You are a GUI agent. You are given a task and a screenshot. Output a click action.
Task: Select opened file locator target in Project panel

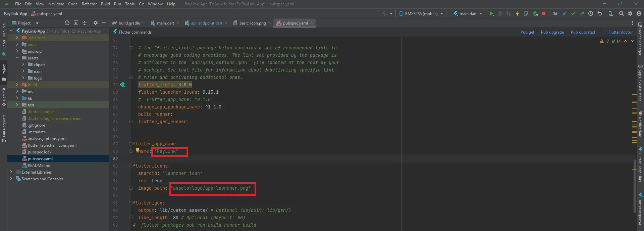(x=67, y=23)
